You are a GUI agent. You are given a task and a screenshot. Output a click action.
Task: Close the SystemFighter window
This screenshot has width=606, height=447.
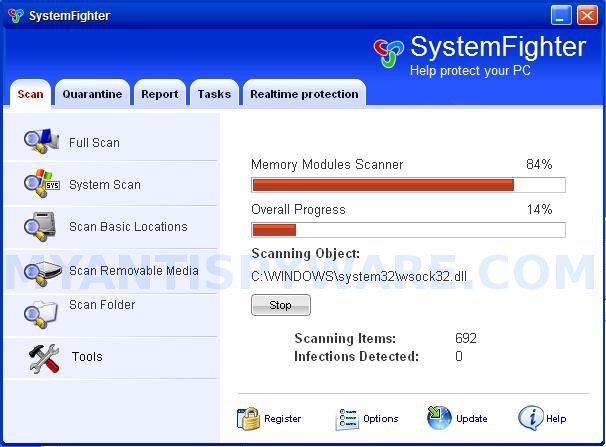coord(587,16)
